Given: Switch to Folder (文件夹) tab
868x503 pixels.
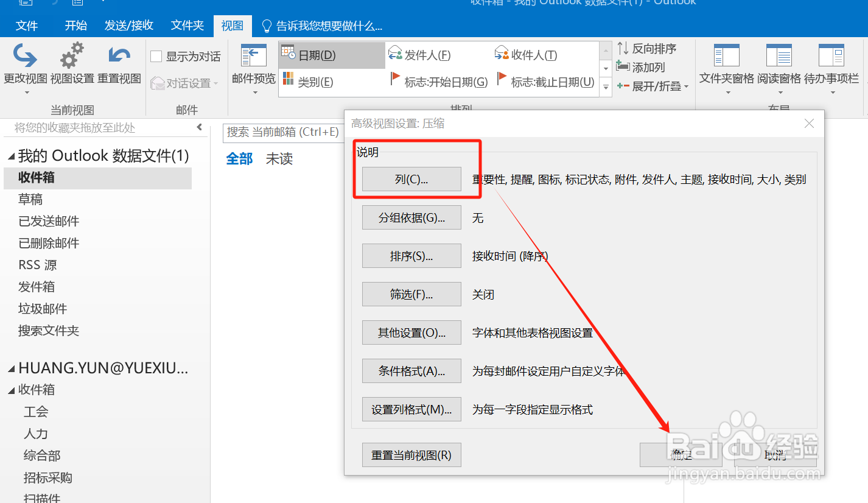Looking at the screenshot, I should pos(187,26).
